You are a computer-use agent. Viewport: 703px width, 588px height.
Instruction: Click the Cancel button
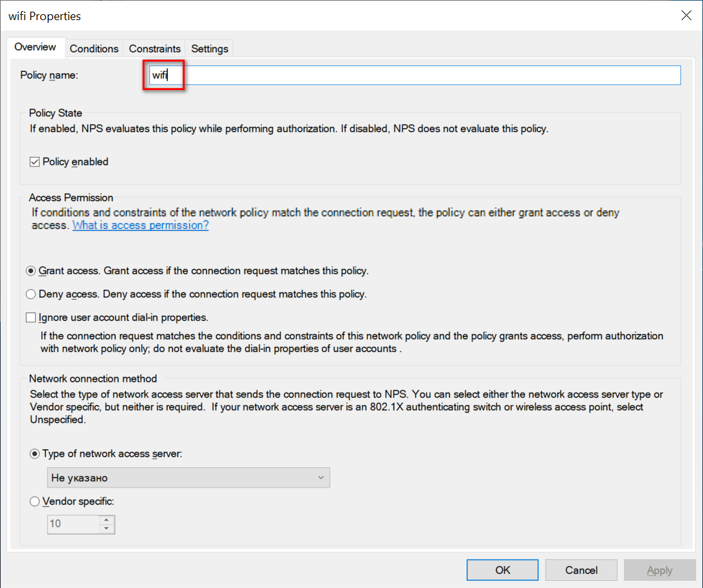[581, 570]
